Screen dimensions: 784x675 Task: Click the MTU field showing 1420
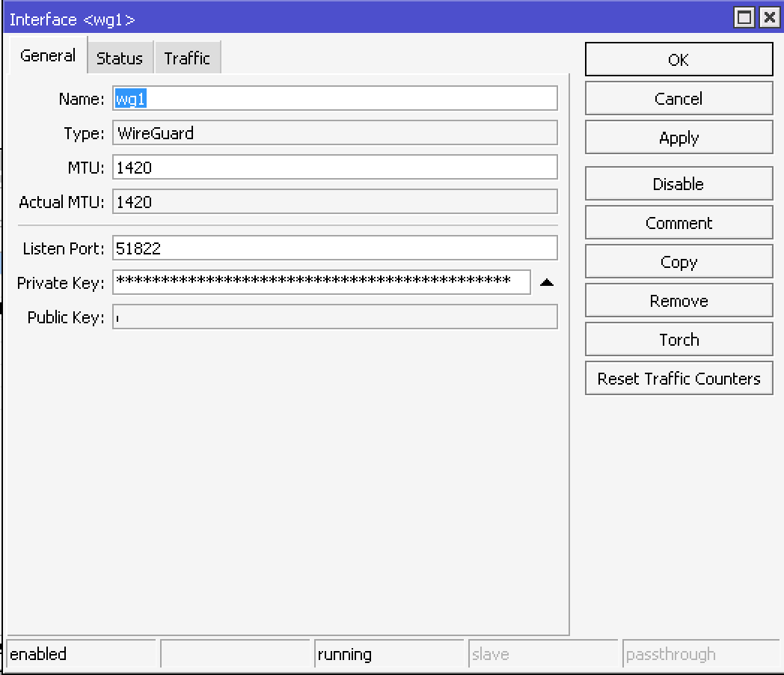click(x=335, y=168)
